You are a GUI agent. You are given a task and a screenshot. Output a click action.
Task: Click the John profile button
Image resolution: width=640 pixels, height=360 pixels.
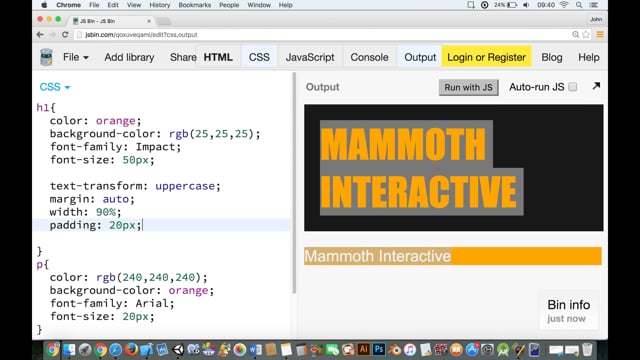point(596,19)
